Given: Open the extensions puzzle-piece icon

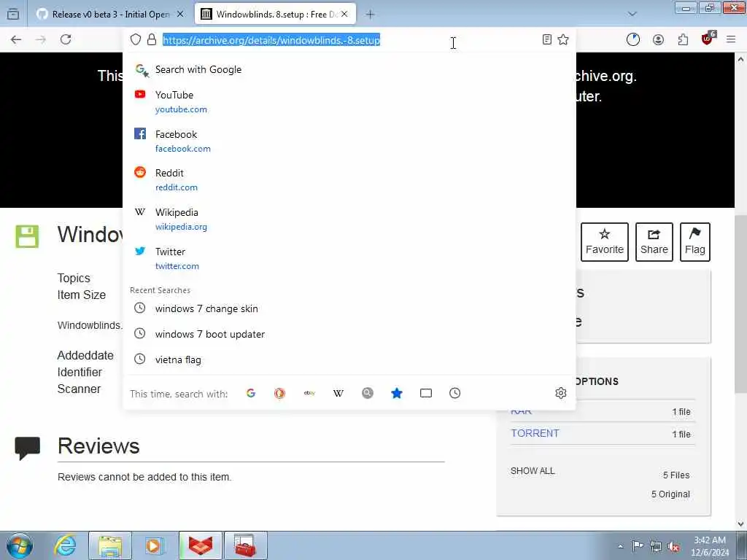Looking at the screenshot, I should tap(683, 40).
